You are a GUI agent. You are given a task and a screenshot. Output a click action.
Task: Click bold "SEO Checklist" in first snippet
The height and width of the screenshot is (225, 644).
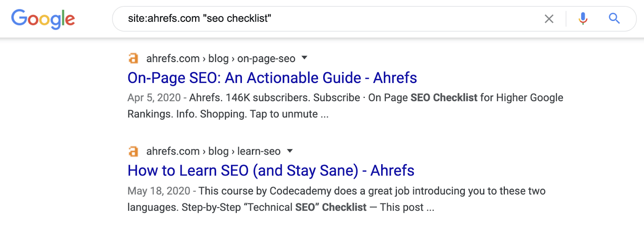point(444,98)
